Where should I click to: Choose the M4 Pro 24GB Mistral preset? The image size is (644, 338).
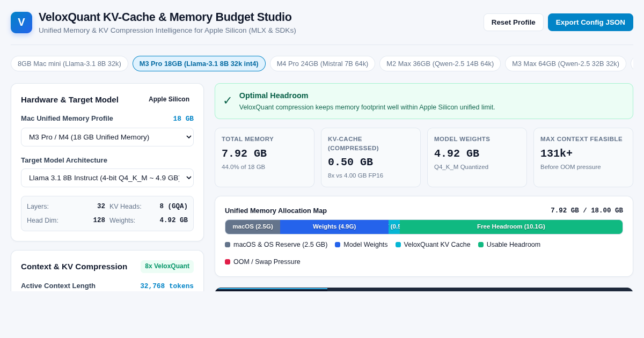(323, 63)
